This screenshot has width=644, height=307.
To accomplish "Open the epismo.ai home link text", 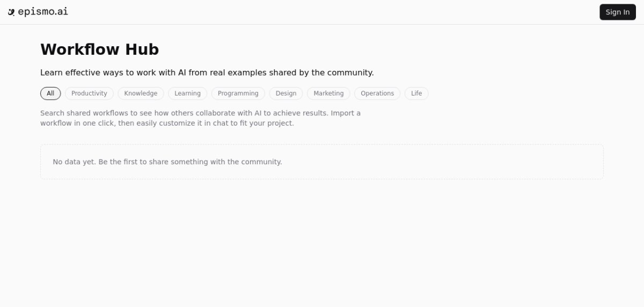I will [x=43, y=12].
